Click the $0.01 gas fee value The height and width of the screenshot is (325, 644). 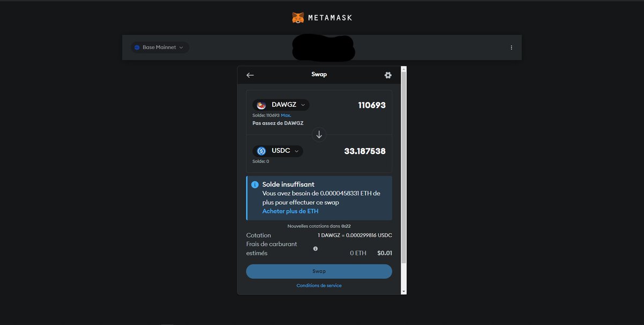click(385, 253)
